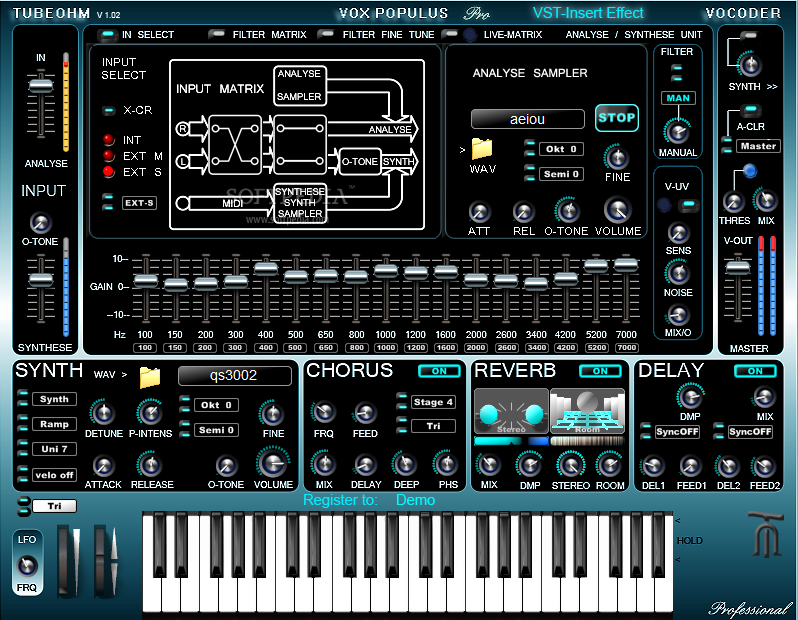Click the Chorus FRQ knob
This screenshot has height=620, width=798.
pyautogui.click(x=324, y=412)
